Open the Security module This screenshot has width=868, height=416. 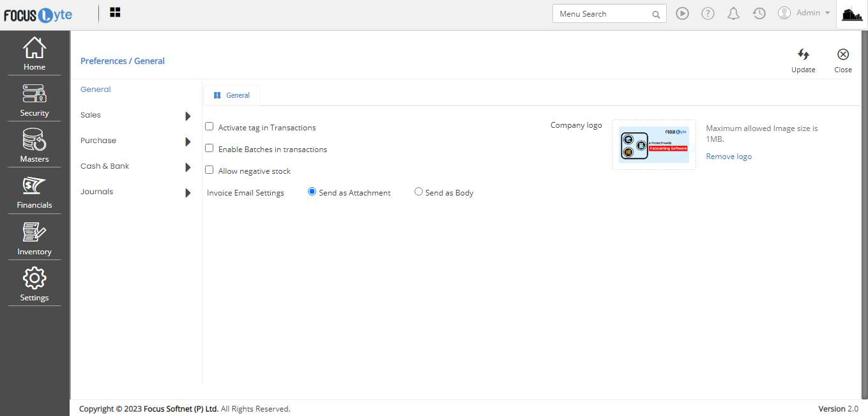[x=34, y=100]
